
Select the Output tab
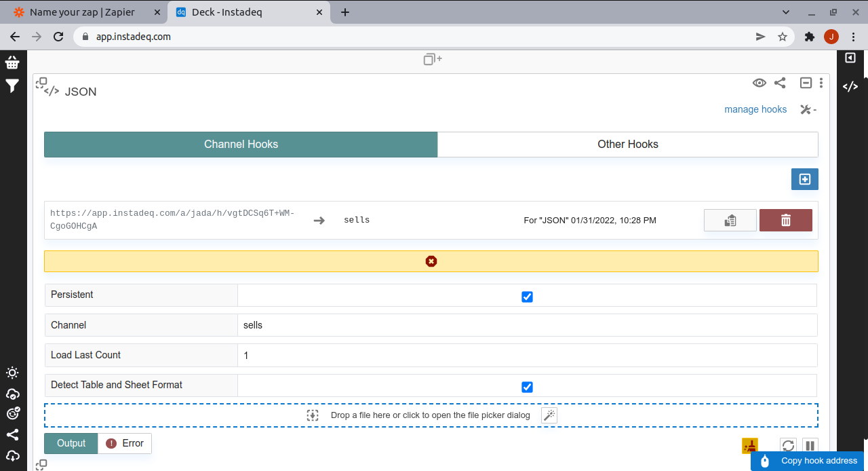coord(71,443)
